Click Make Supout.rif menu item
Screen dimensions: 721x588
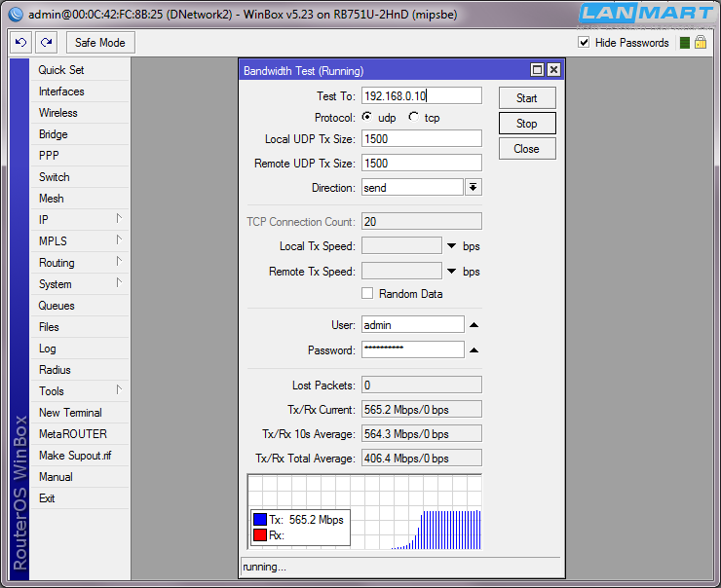click(x=80, y=456)
